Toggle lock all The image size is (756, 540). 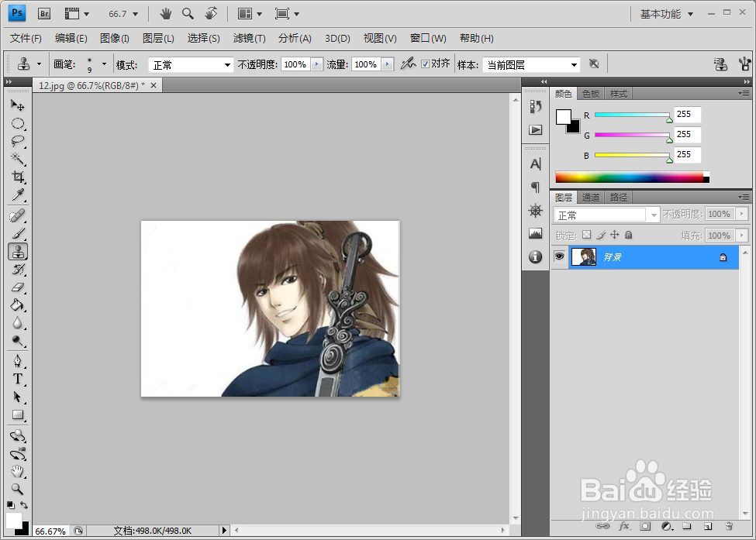(628, 235)
